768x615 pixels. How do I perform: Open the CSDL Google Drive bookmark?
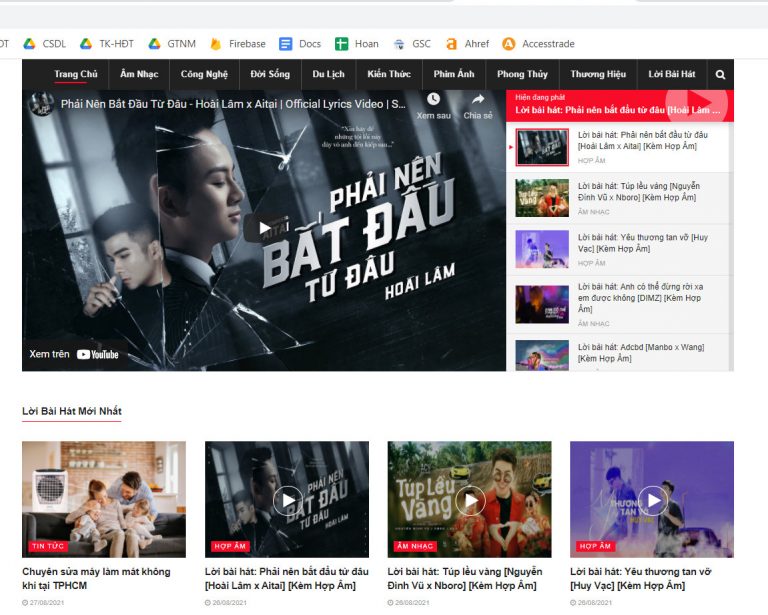coord(45,44)
